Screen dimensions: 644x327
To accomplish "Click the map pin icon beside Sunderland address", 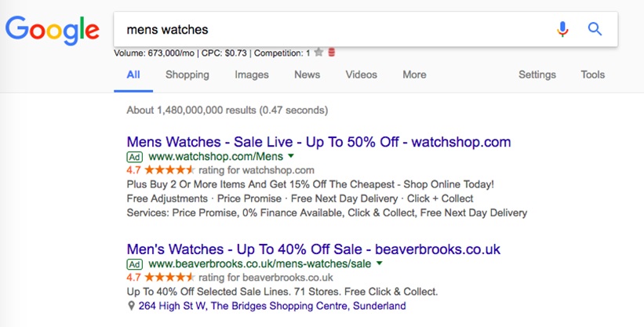I will click(x=131, y=306).
